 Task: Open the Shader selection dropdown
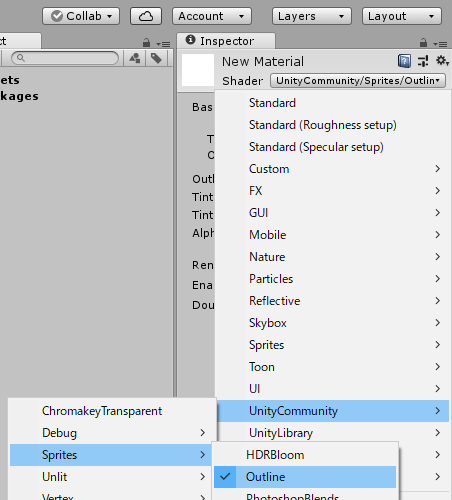(358, 81)
